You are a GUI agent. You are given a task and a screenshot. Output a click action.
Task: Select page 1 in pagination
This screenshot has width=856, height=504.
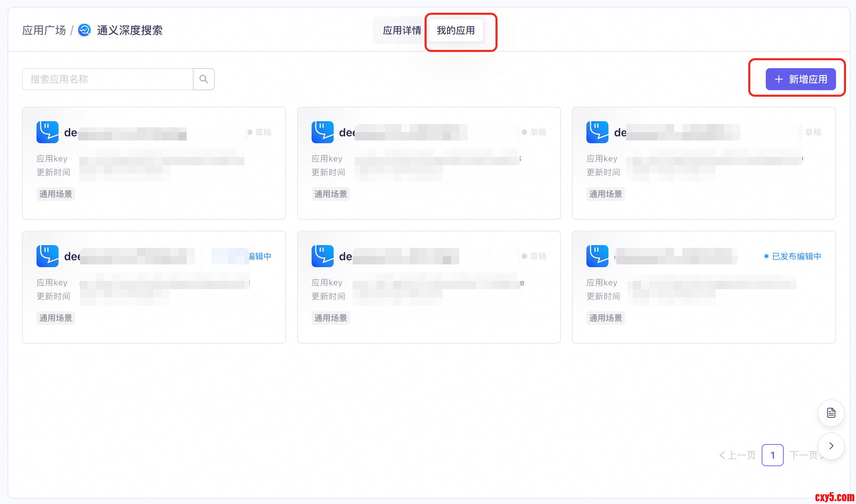point(772,455)
